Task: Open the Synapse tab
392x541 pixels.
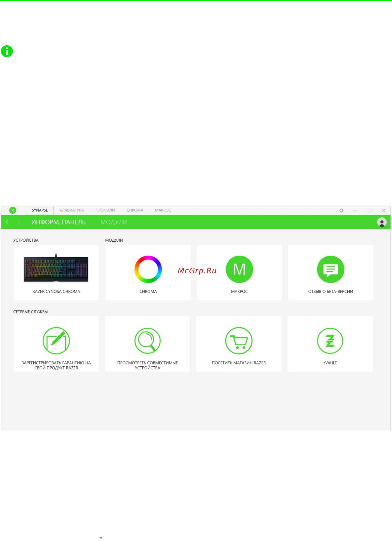Action: click(40, 210)
